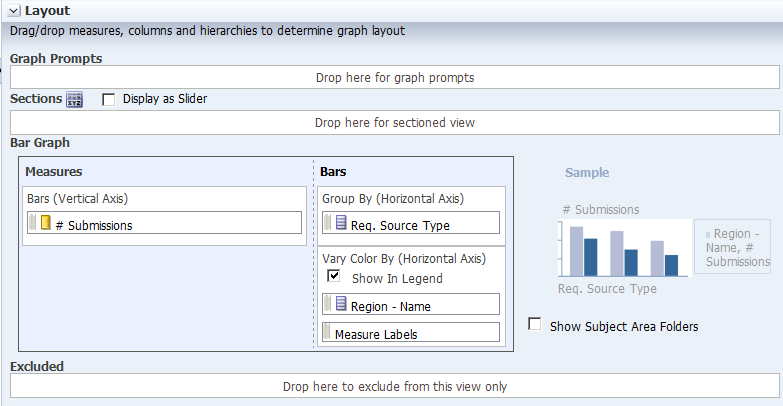Enable the Display as Slider checkbox
The width and height of the screenshot is (783, 406).
coord(109,99)
